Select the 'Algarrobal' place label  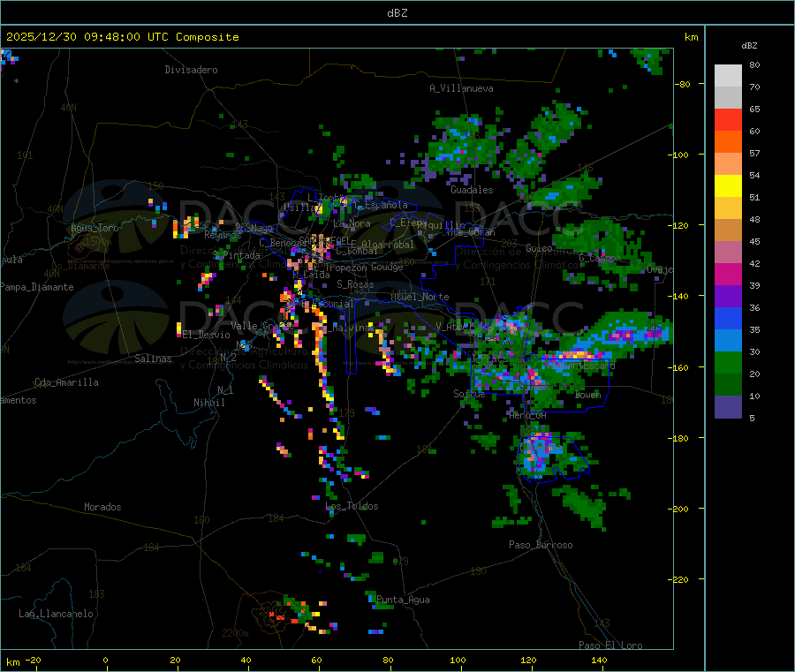[x=388, y=245]
